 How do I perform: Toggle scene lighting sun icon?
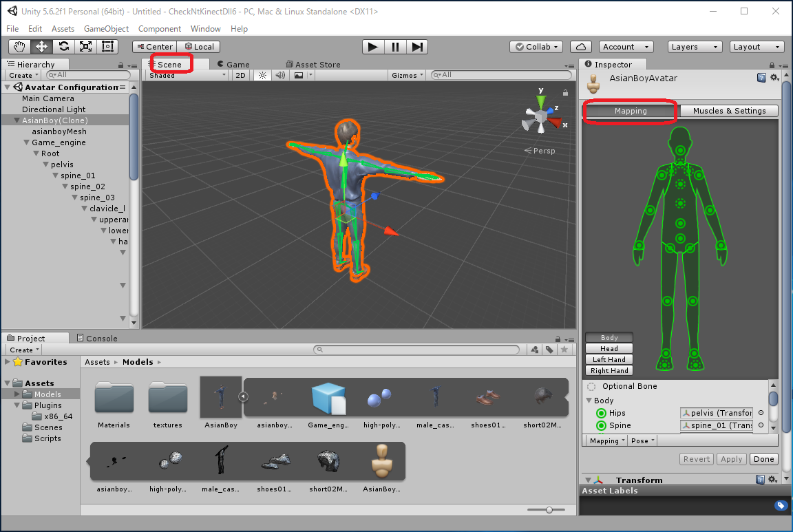[262, 75]
